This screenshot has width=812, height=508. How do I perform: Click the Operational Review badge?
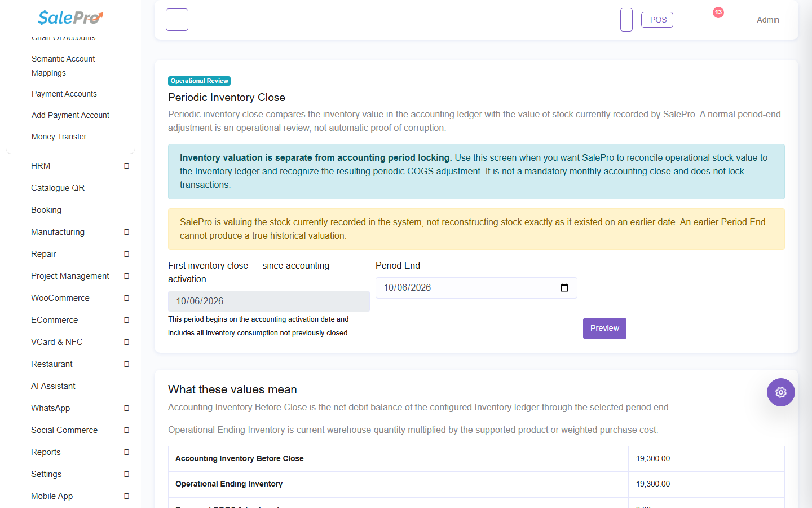tap(200, 81)
